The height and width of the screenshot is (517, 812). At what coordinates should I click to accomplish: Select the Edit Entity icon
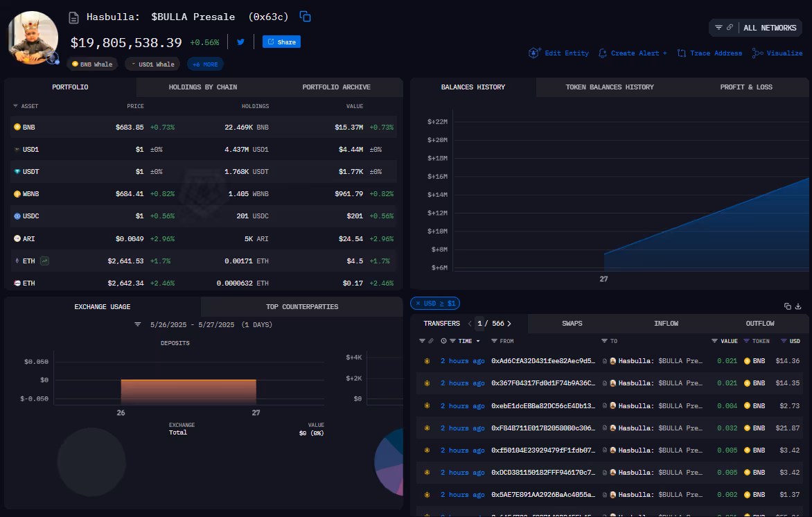pyautogui.click(x=533, y=53)
